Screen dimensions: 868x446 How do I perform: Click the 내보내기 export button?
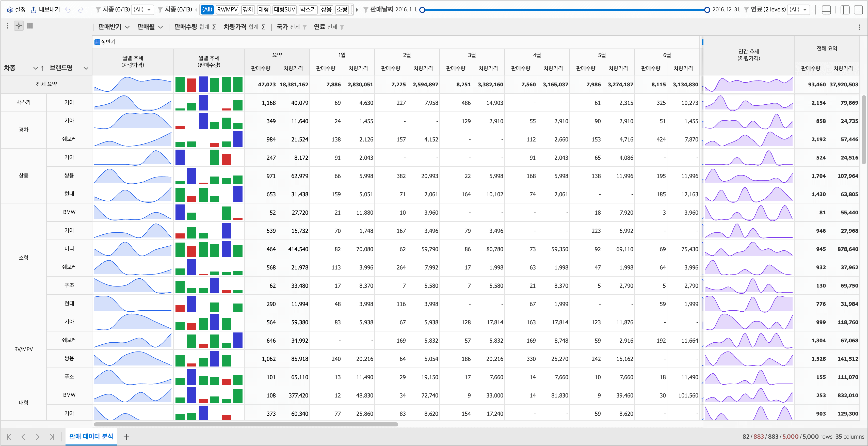(x=45, y=9)
